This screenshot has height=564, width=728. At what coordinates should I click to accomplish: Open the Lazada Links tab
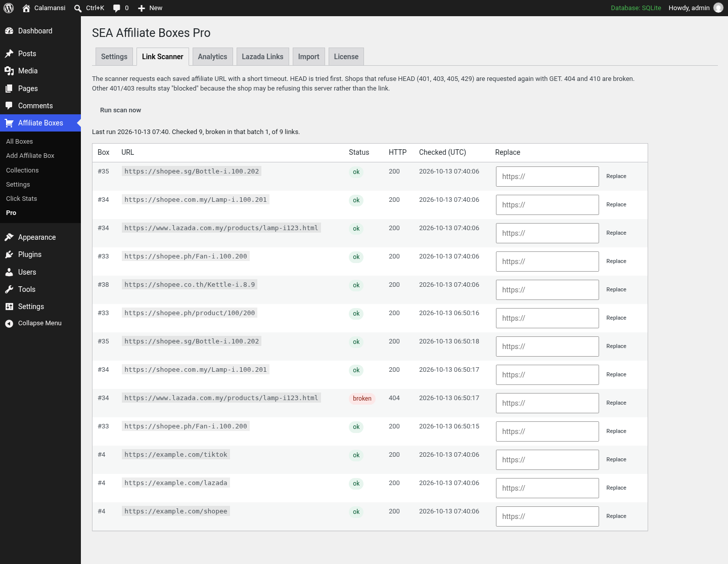pos(262,57)
